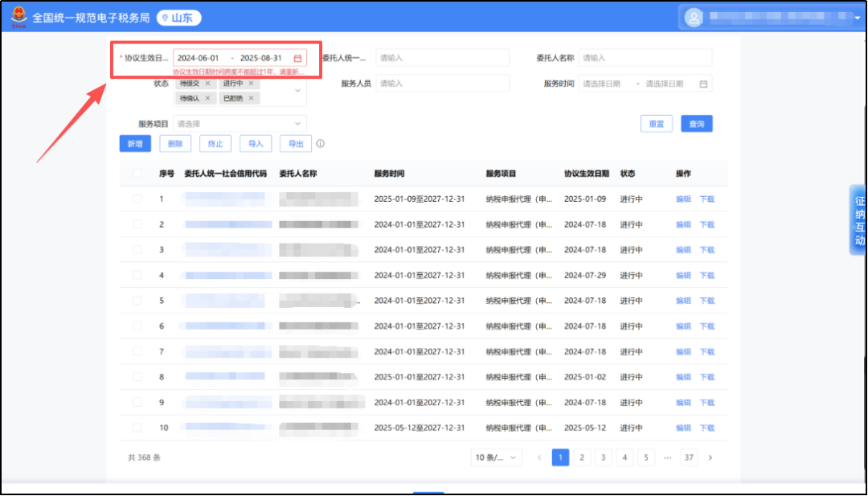Click the info icon beside 导出
The width and height of the screenshot is (868, 496).
tap(320, 145)
